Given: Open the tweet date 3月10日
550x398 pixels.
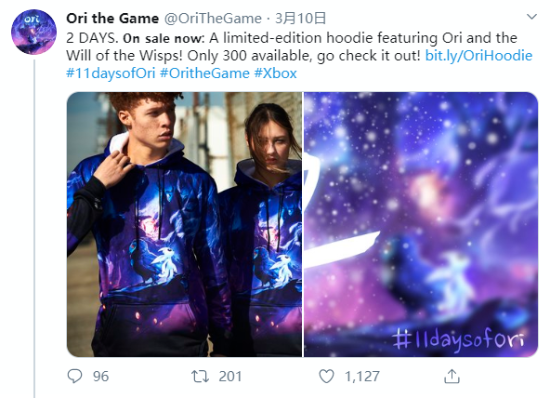Looking at the screenshot, I should point(301,19).
